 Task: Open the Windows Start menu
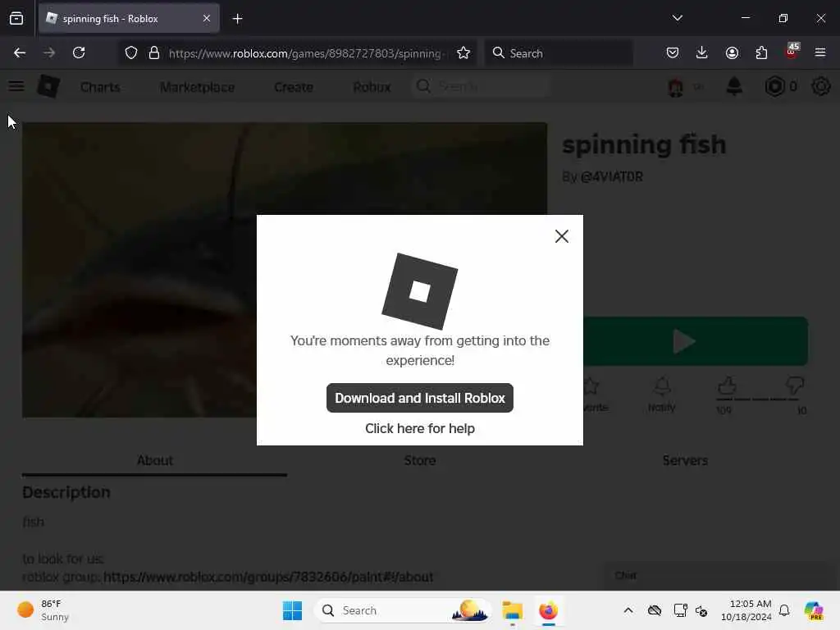tap(293, 610)
